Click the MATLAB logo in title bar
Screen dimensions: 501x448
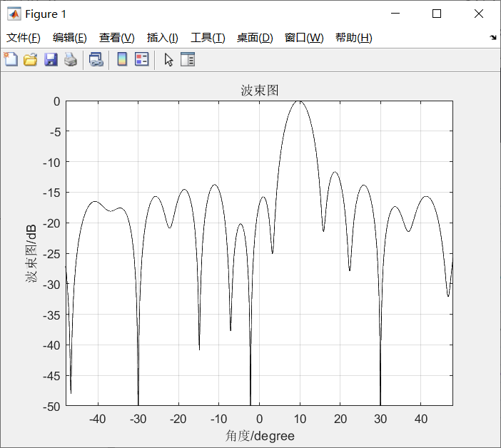(14, 14)
